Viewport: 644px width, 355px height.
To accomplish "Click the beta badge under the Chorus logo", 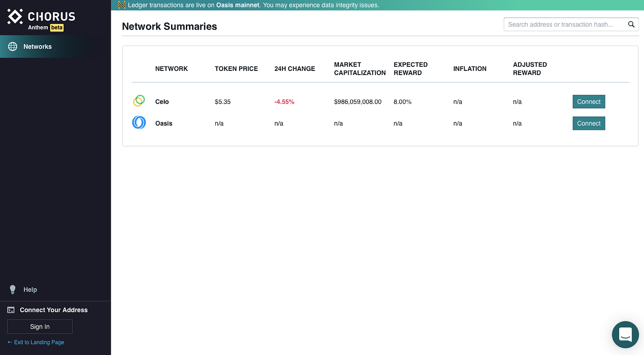I will click(x=57, y=27).
